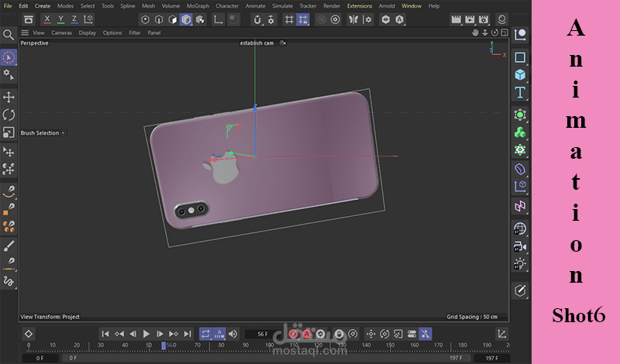Click the keyframe diamond icon left of timeline
620x364 pixels.
(x=29, y=334)
